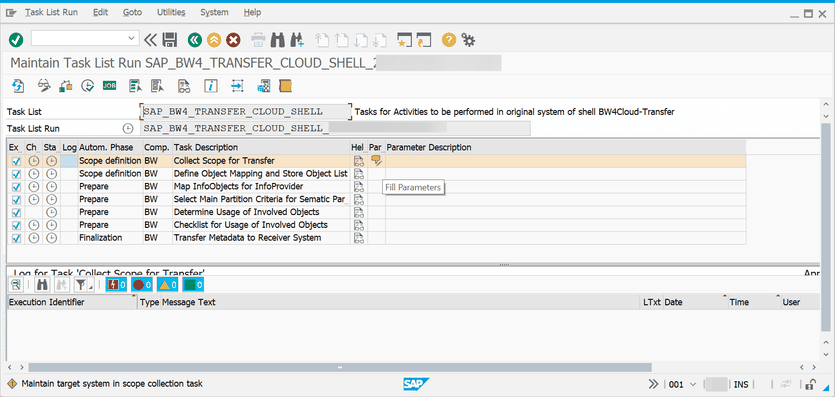Uncheck execute box for Checklist for Usage row

click(x=16, y=225)
